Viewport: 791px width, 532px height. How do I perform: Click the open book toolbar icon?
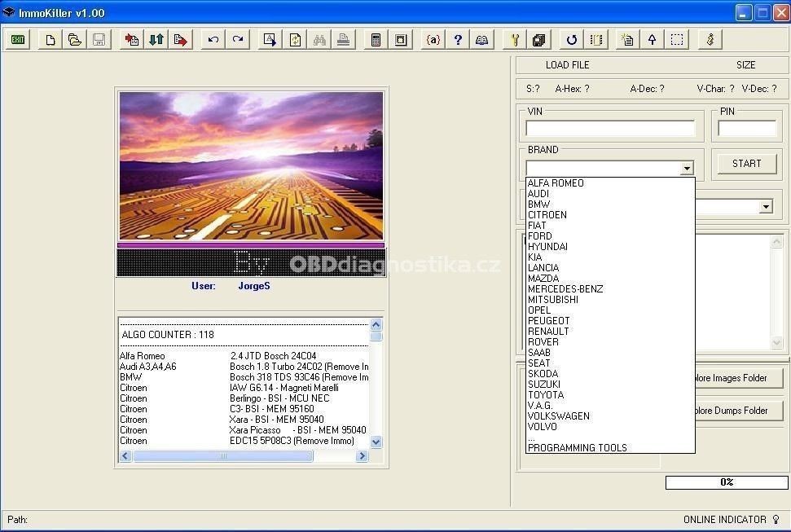(482, 40)
